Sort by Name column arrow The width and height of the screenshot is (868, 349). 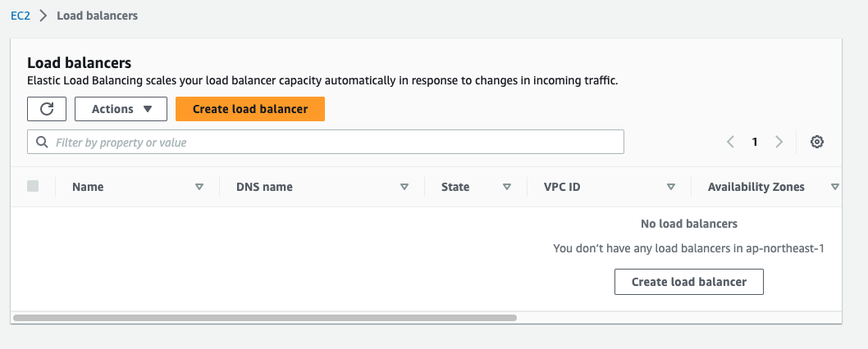[199, 187]
